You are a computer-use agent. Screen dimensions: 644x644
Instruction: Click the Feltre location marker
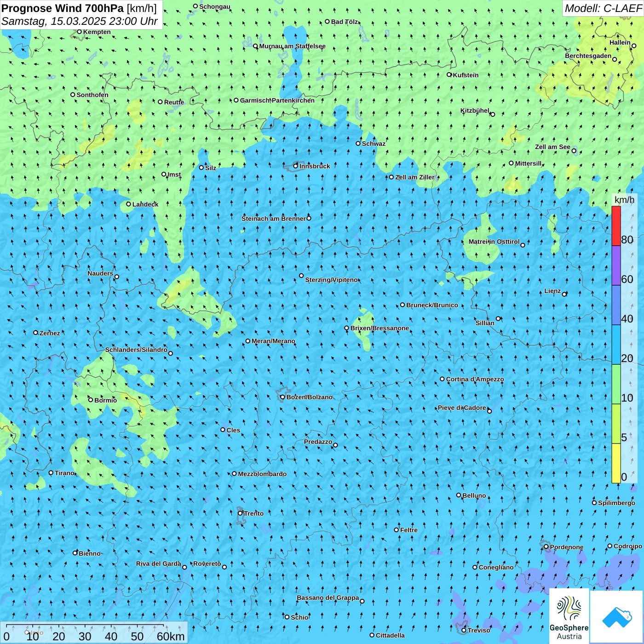click(x=397, y=530)
